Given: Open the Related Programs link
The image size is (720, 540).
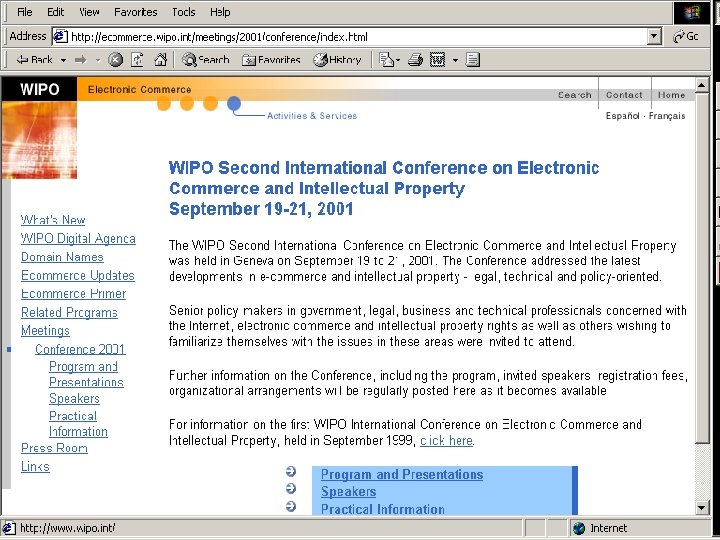Looking at the screenshot, I should pos(69,312).
